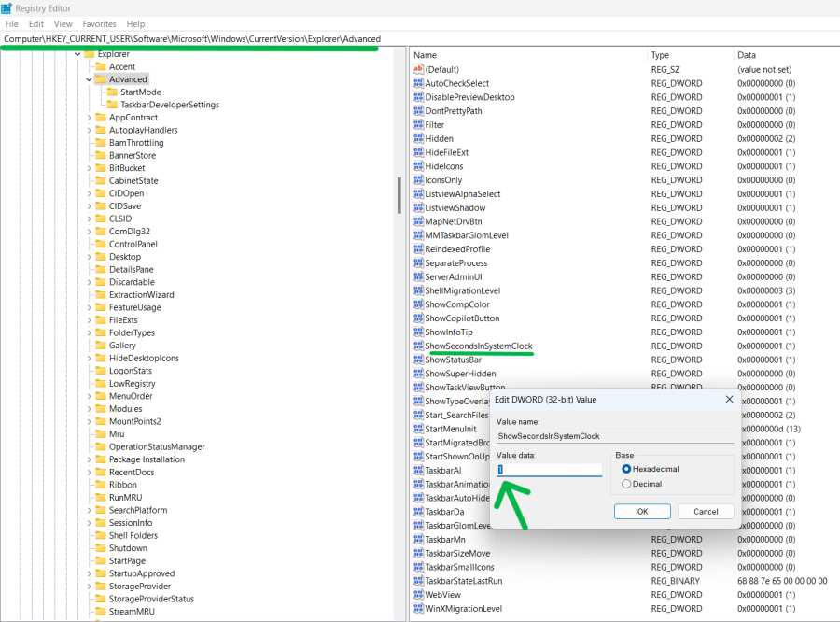Click the Registry Editor app icon in title bar
This screenshot has height=622, width=840.
7,8
